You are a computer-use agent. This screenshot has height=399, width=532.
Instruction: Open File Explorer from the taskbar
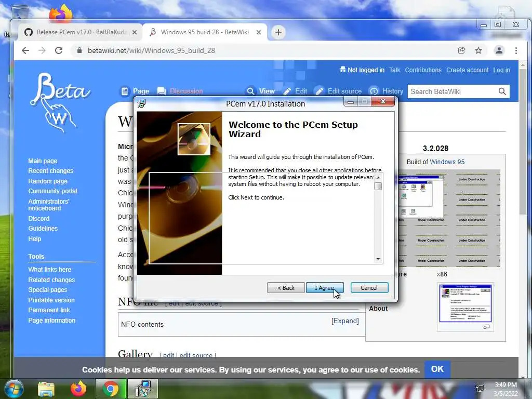point(46,389)
